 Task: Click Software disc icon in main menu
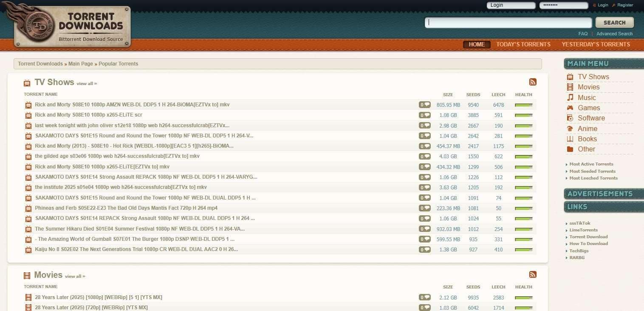click(x=570, y=118)
